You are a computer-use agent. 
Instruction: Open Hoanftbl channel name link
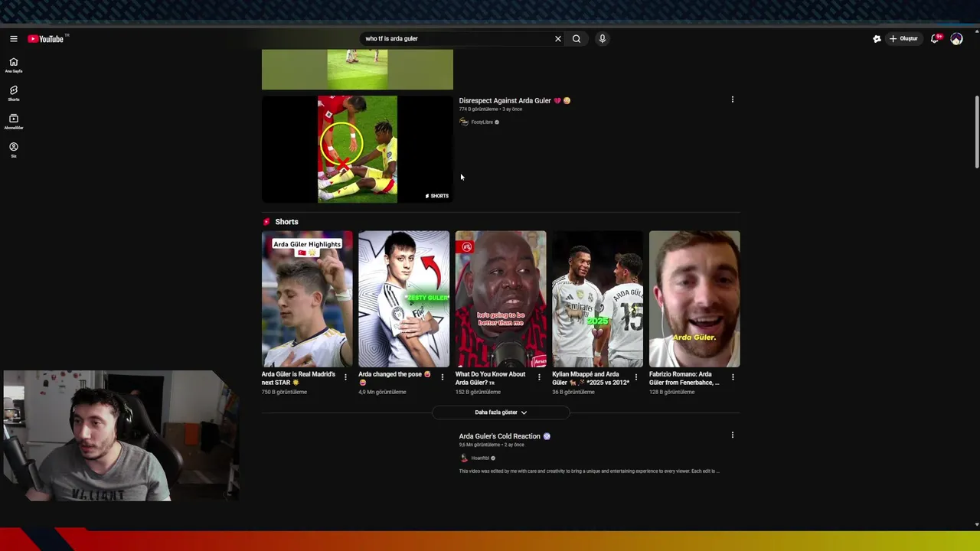click(480, 458)
